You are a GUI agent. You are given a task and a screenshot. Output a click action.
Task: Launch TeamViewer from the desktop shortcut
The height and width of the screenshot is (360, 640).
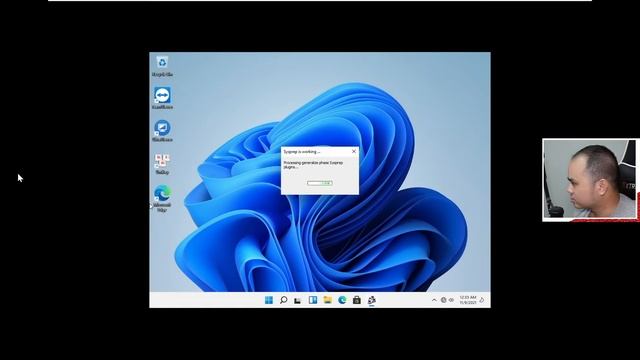pyautogui.click(x=162, y=98)
